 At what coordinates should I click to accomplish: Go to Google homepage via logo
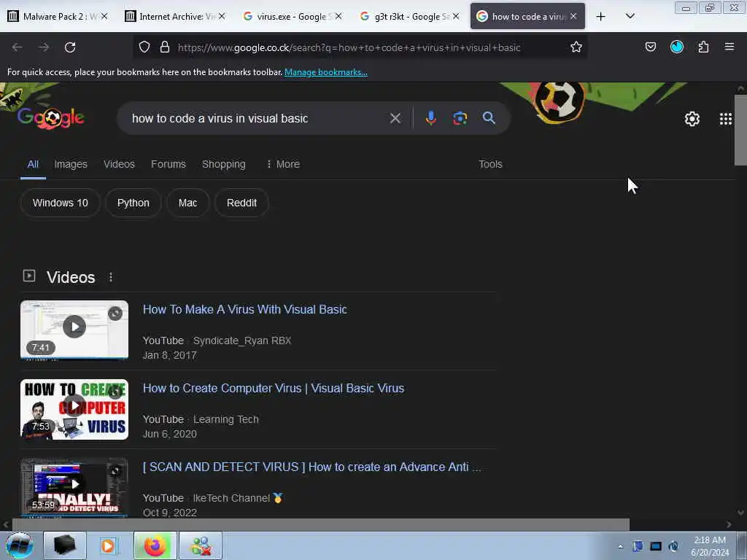51,117
